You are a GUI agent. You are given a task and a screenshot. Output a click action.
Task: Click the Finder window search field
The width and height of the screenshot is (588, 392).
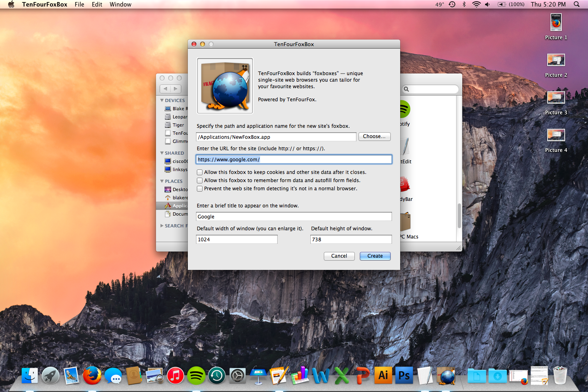click(x=430, y=89)
